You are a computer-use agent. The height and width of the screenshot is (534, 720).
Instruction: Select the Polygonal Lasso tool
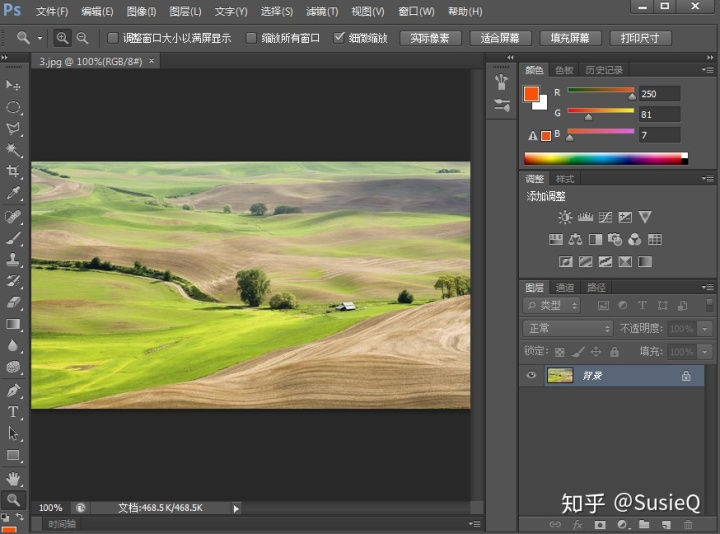point(13,128)
